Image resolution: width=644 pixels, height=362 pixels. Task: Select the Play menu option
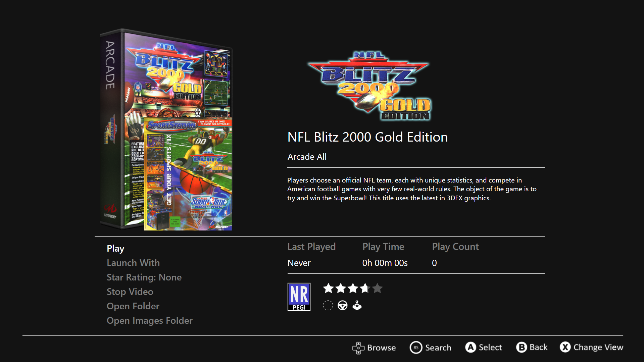click(115, 249)
